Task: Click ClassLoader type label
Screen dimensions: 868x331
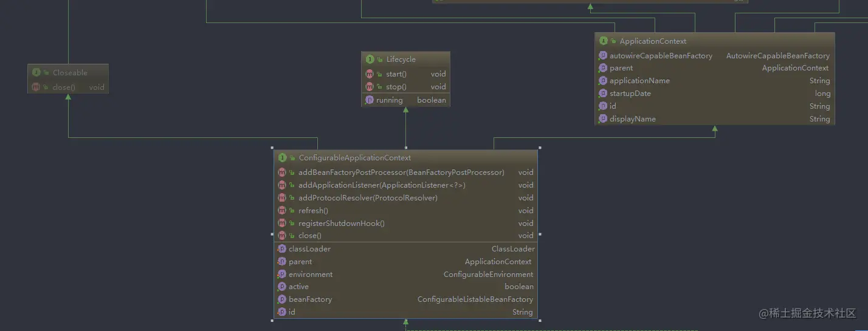Action: (513, 249)
